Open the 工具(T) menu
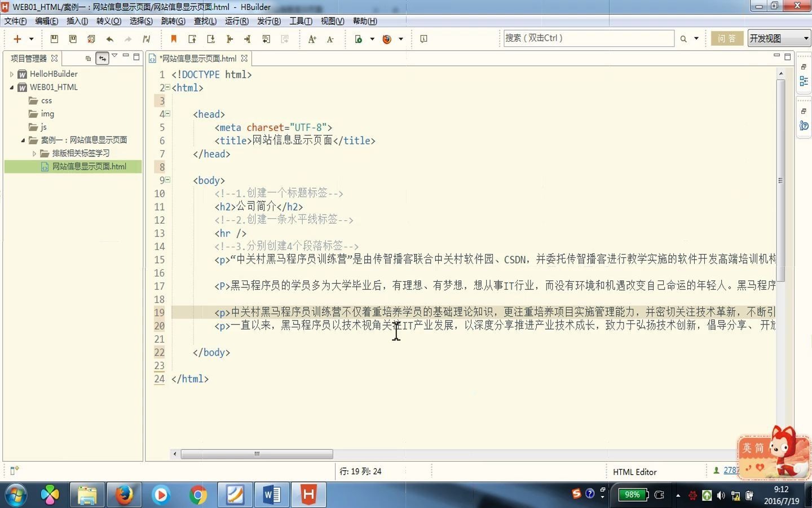The width and height of the screenshot is (812, 508). [x=301, y=21]
